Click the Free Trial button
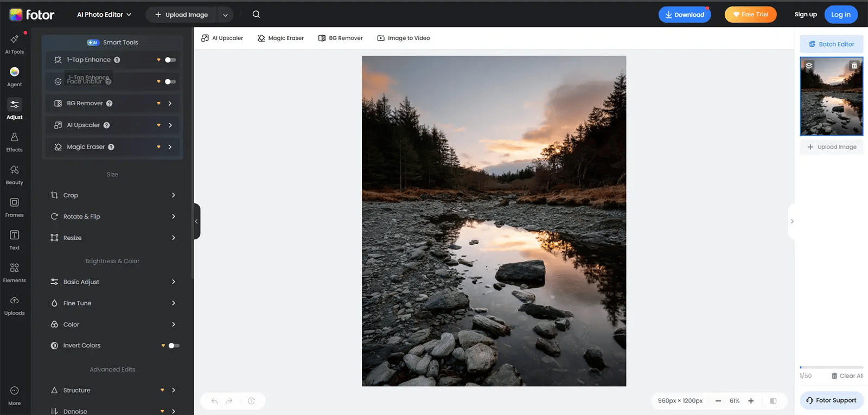The width and height of the screenshot is (868, 415). (751, 15)
